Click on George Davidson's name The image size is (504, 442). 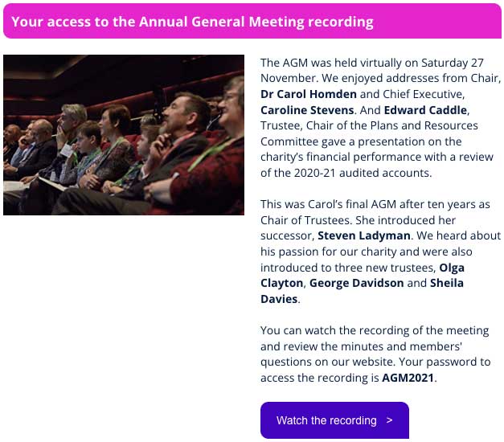coord(356,283)
